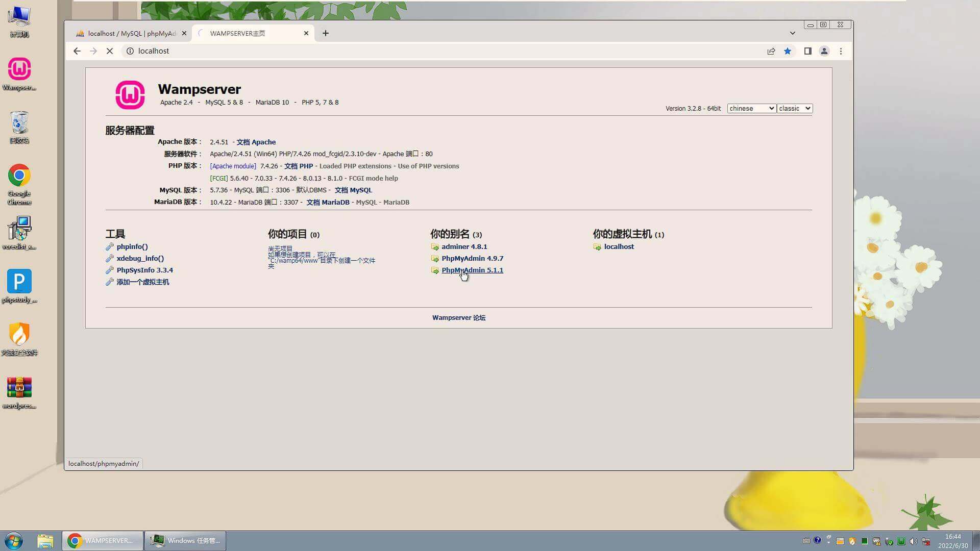Switch to Windows 任务管理器 taskbar button
The width and height of the screenshot is (980, 551).
185,541
